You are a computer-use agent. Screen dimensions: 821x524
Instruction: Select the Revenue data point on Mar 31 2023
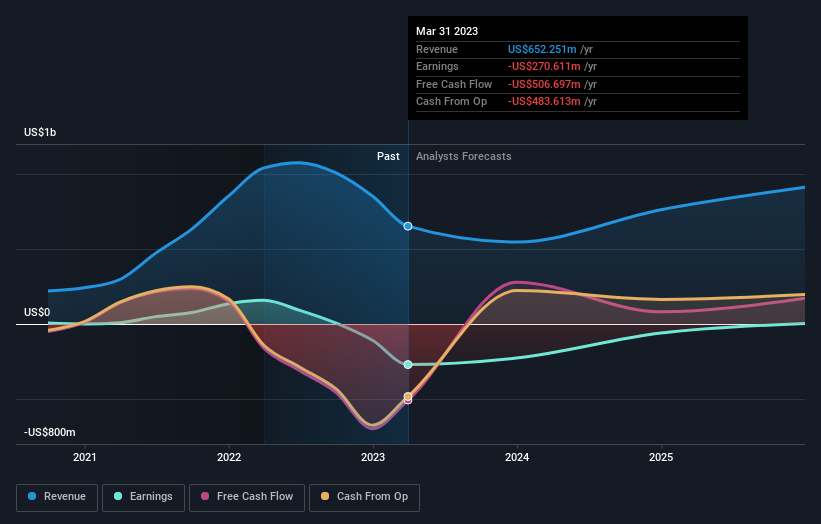click(408, 226)
